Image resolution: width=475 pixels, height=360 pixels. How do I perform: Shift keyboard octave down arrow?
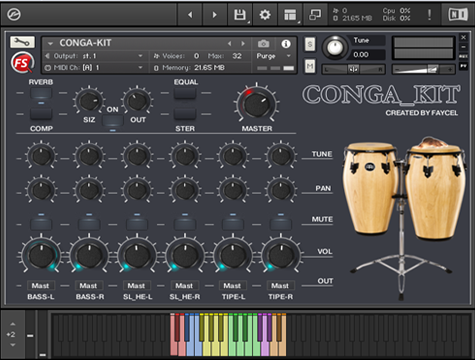pyautogui.click(x=13, y=345)
